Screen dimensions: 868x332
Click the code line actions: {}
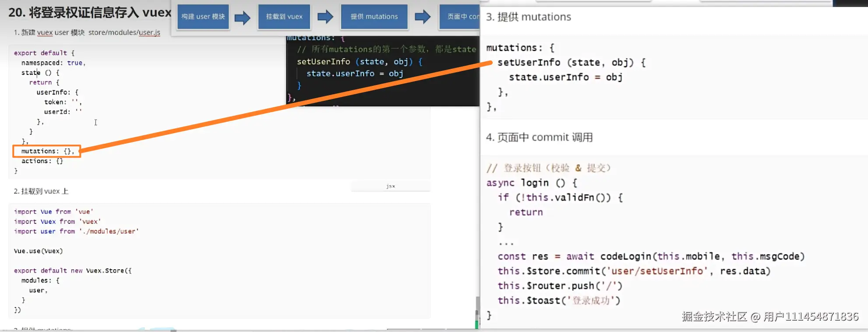(42, 161)
